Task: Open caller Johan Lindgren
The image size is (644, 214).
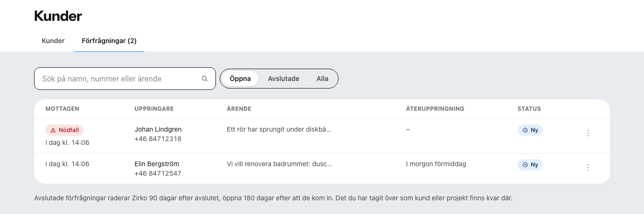Action: [158, 129]
